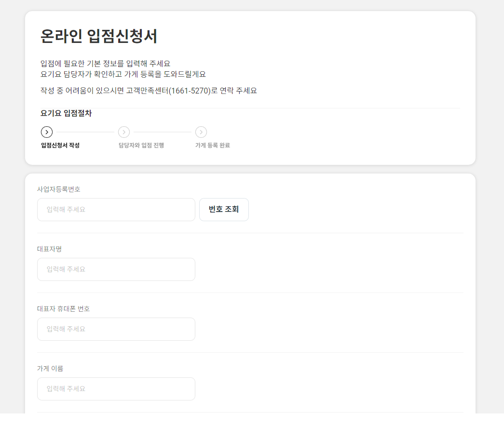
Task: Click the first chevron in the progress tracker
Action: (47, 132)
